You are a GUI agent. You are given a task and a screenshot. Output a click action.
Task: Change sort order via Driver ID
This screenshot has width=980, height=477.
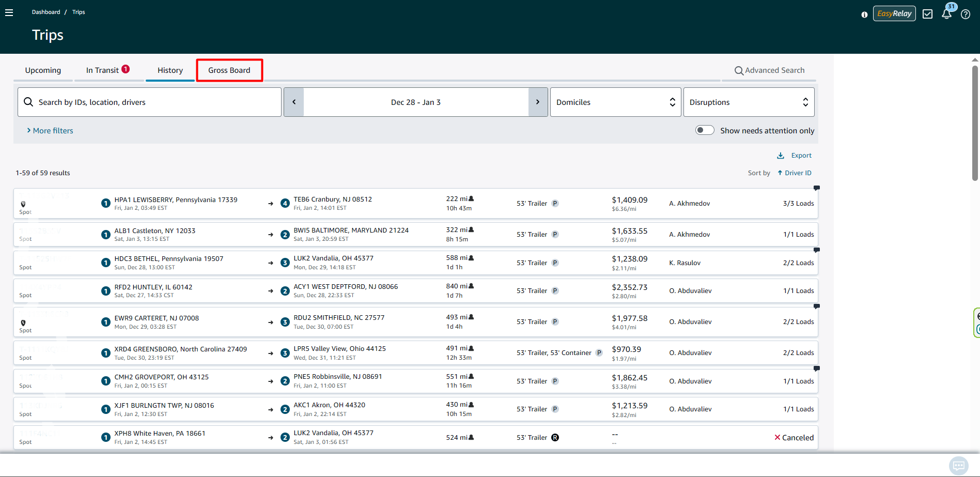click(795, 173)
